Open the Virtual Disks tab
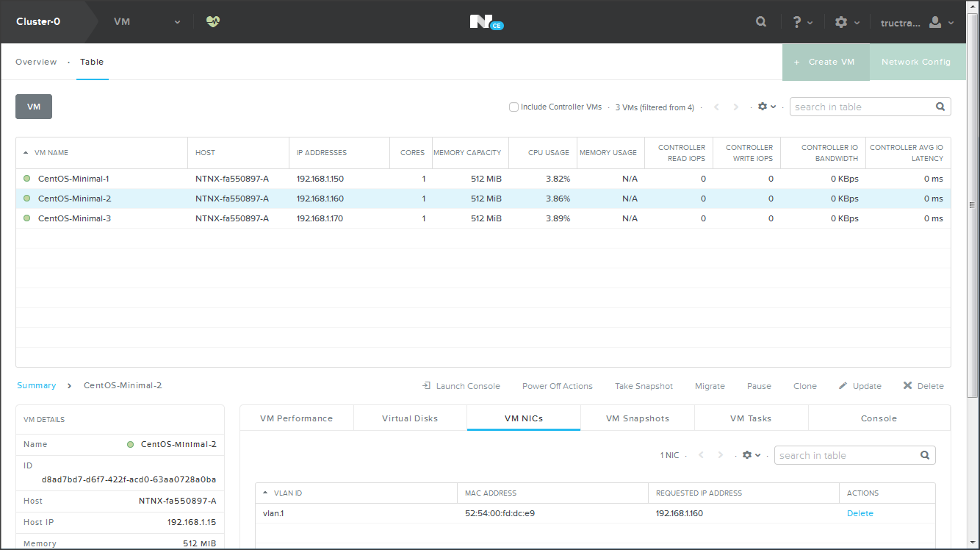Viewport: 980px width, 550px height. pos(410,418)
